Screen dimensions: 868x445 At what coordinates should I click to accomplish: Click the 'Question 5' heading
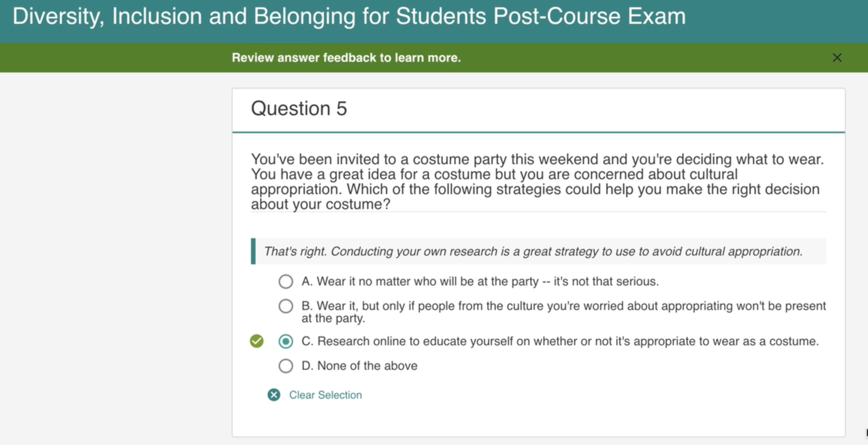pyautogui.click(x=299, y=109)
